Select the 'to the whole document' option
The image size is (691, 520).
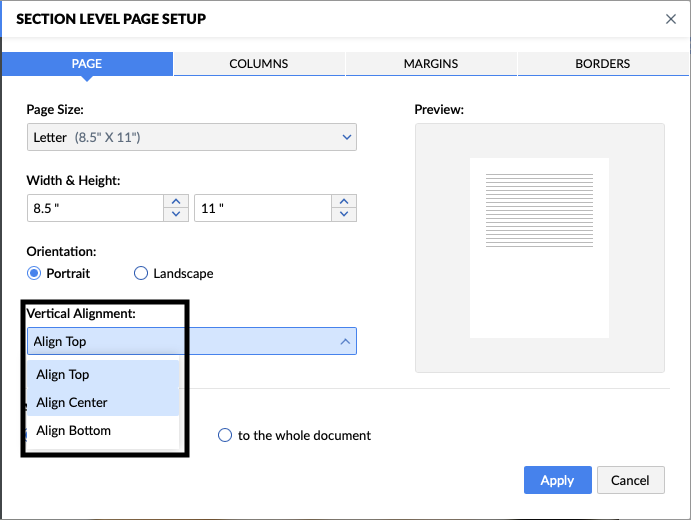pos(226,436)
